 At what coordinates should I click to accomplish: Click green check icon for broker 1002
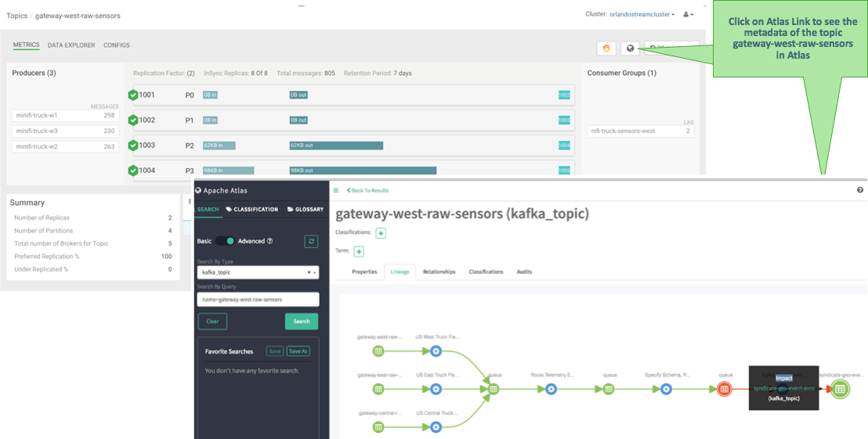click(x=133, y=120)
